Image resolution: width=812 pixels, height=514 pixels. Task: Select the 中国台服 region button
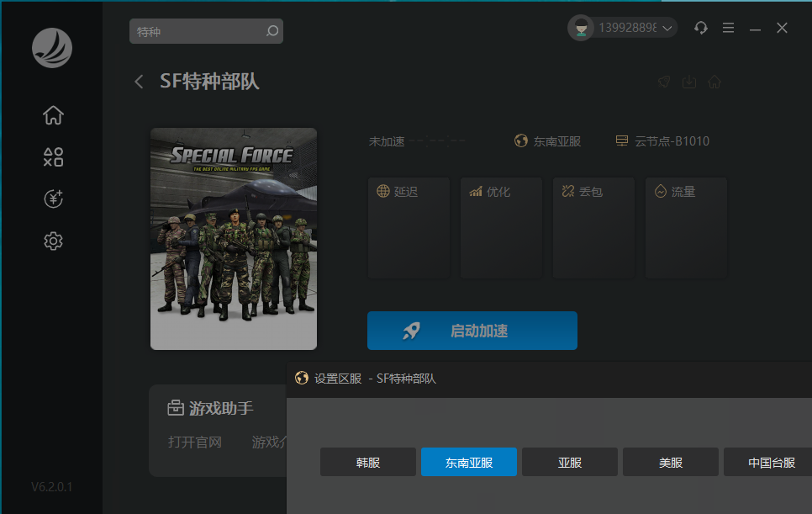768,462
